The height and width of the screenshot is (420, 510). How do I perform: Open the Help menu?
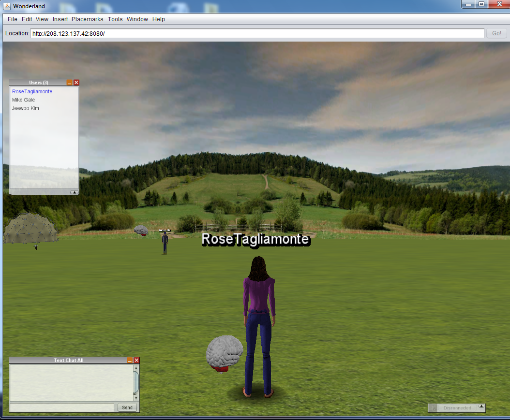click(x=158, y=19)
